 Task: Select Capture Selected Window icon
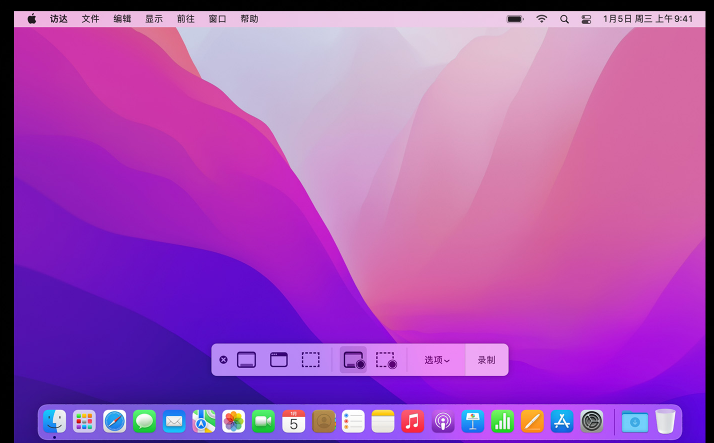pyautogui.click(x=279, y=360)
